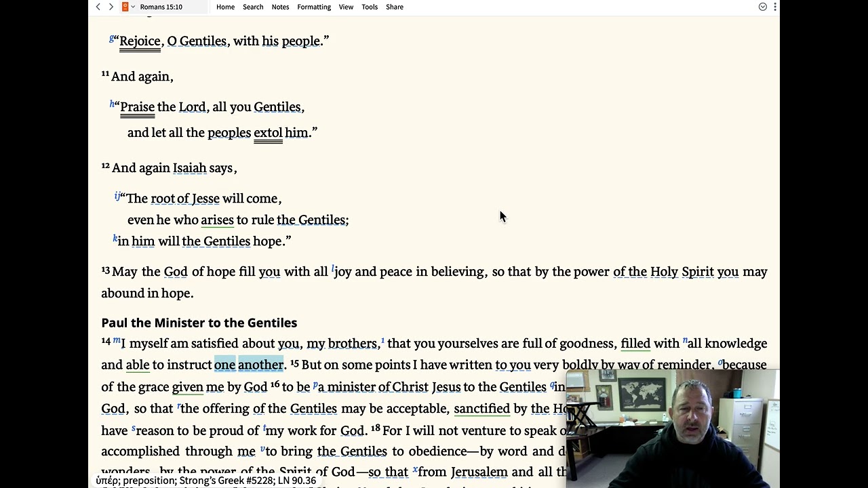Open footnote k before "in him"
Screen dimensions: 868x488
click(x=115, y=239)
